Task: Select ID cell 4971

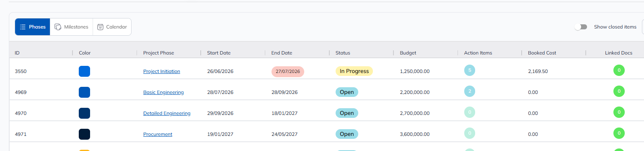Action: (x=21, y=134)
